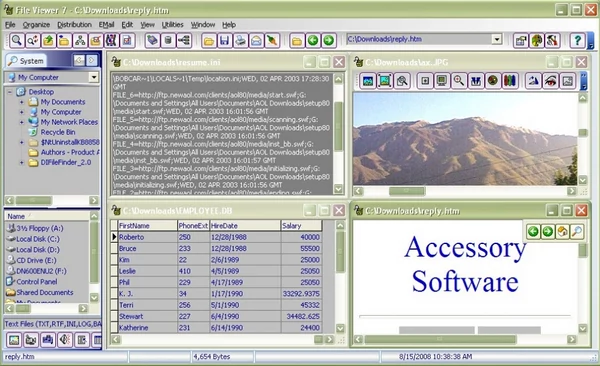Open the file path dropdown in toolbar

(x=497, y=39)
